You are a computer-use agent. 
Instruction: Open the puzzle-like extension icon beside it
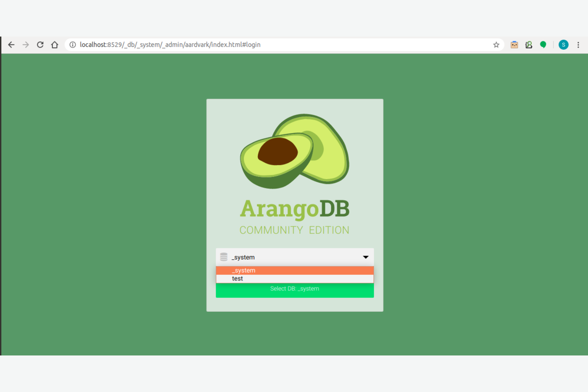(529, 45)
